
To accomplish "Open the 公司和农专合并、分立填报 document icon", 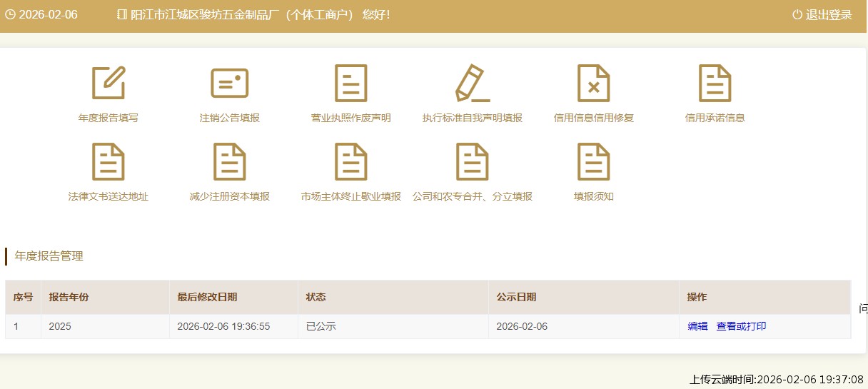I will (473, 161).
